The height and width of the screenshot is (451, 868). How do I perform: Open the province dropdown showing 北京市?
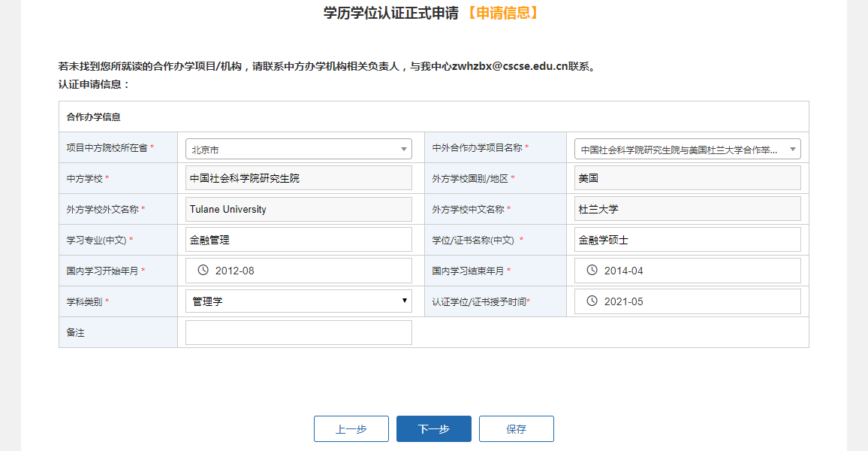[298, 150]
